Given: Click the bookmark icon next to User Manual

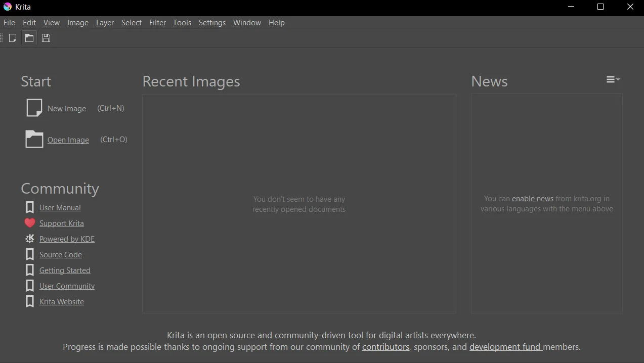Looking at the screenshot, I should (x=30, y=207).
